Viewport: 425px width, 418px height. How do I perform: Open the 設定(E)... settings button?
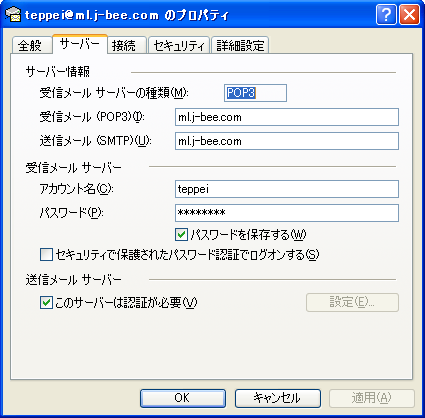coord(352,303)
